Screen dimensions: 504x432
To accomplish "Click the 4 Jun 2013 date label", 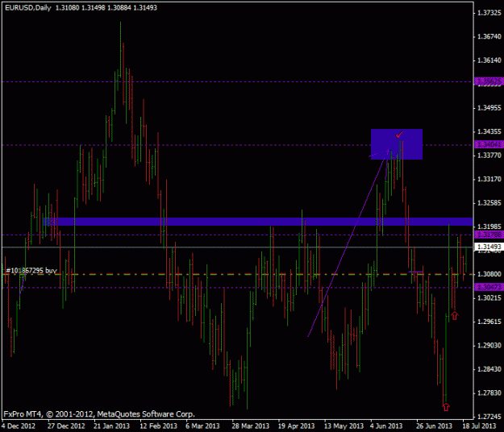I will coord(386,426).
